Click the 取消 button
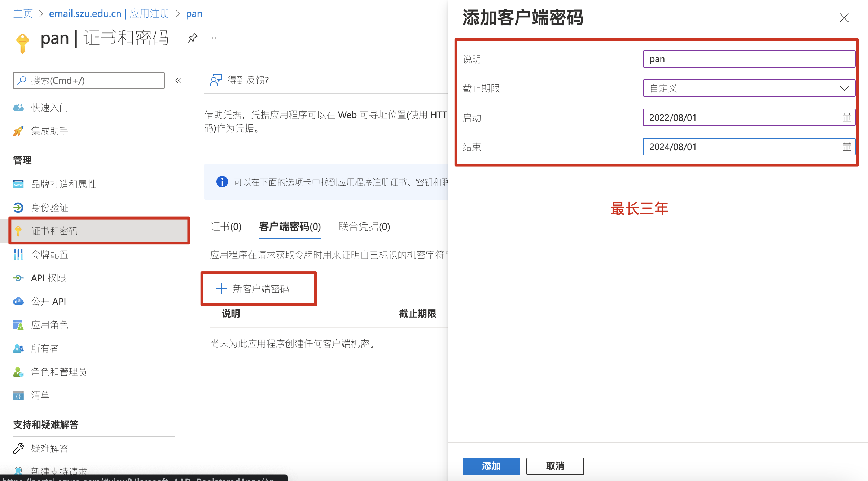 tap(555, 466)
